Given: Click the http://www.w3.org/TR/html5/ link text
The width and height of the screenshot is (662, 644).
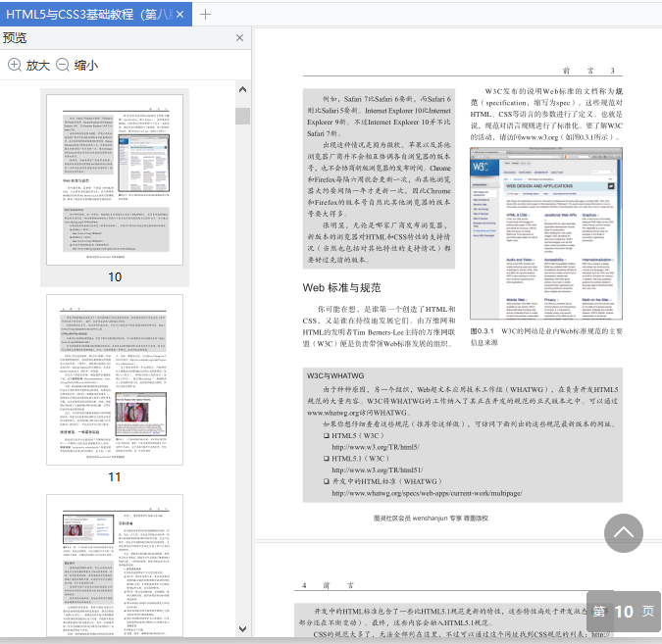Looking at the screenshot, I should point(376,447).
